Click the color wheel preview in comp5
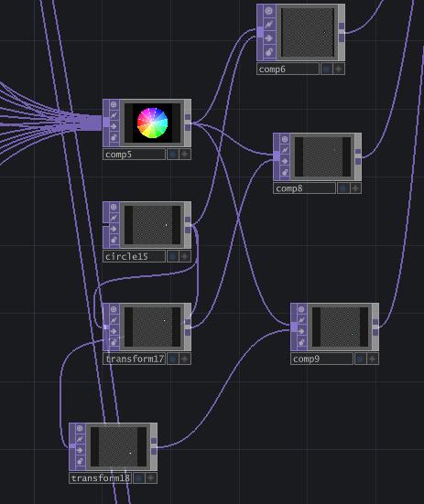The width and height of the screenshot is (424, 504). pyautogui.click(x=153, y=123)
